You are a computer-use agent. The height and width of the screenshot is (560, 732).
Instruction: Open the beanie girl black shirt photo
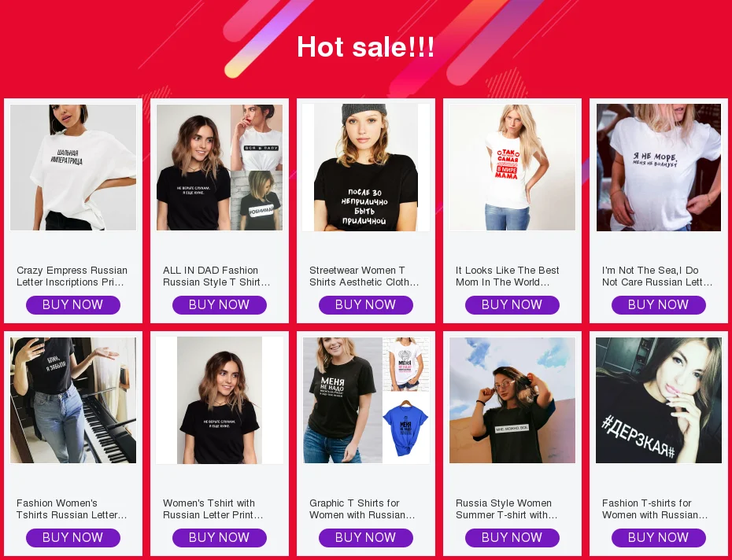click(x=366, y=168)
